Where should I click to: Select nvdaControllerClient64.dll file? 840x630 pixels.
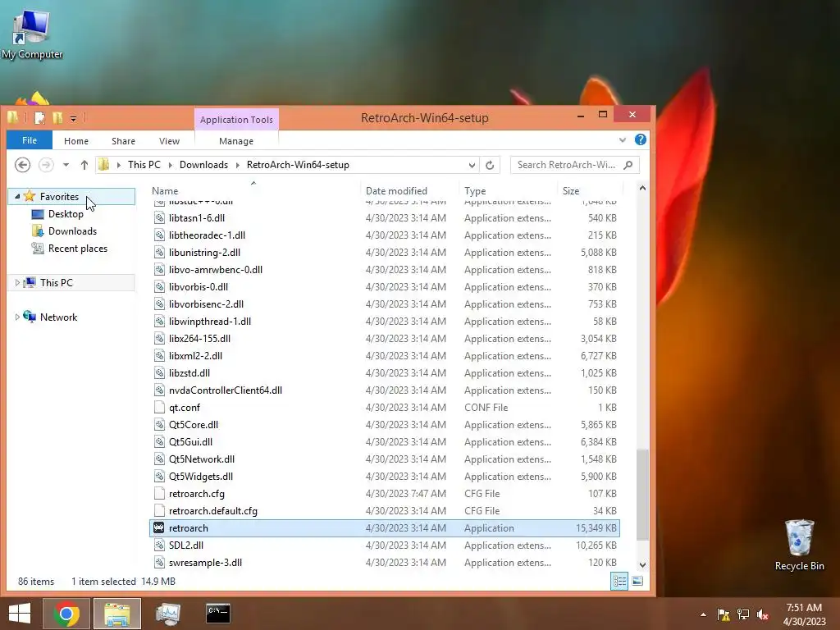(384, 390)
